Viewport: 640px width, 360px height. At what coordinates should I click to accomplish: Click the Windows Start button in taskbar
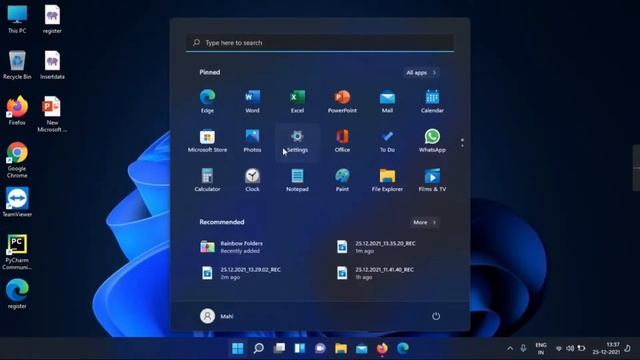click(238, 348)
